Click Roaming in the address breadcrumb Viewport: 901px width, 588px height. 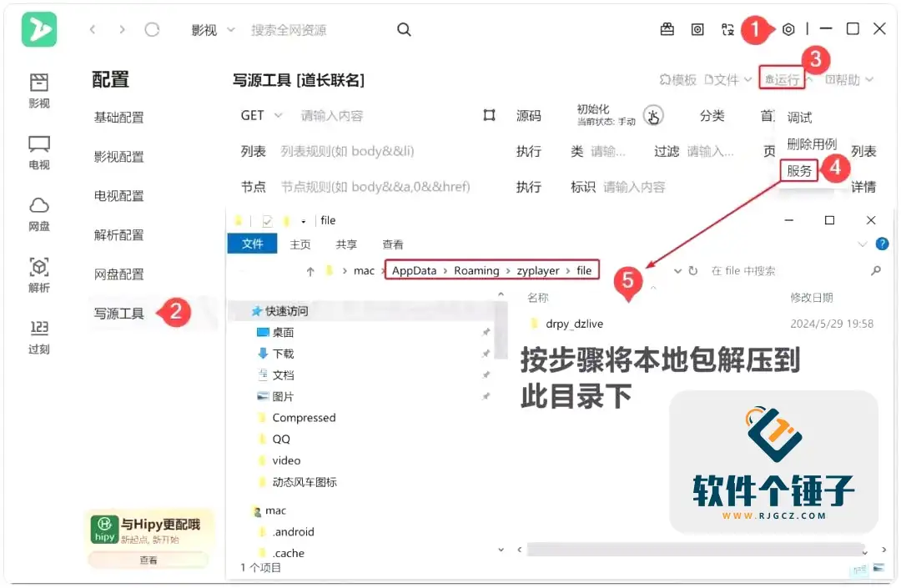coord(476,270)
